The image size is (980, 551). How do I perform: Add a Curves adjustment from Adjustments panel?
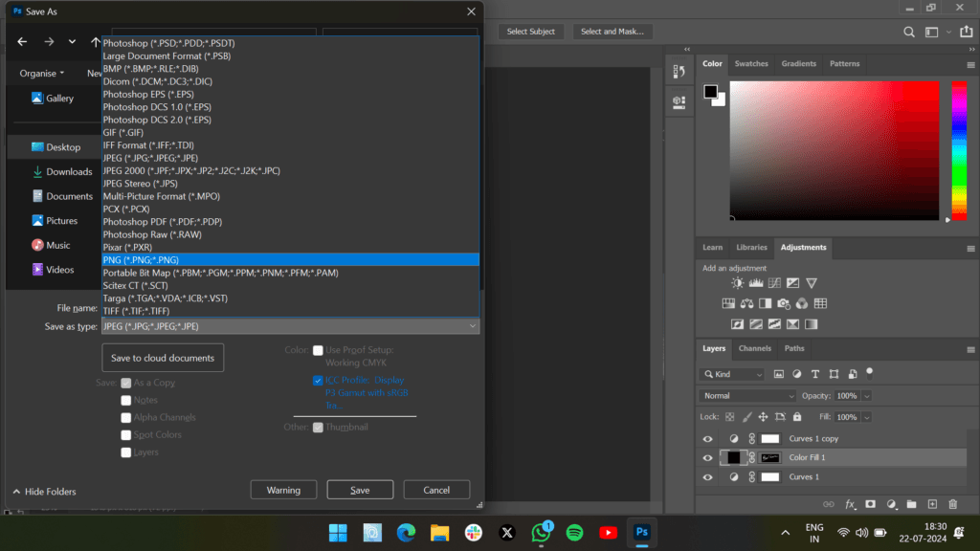pos(774,283)
